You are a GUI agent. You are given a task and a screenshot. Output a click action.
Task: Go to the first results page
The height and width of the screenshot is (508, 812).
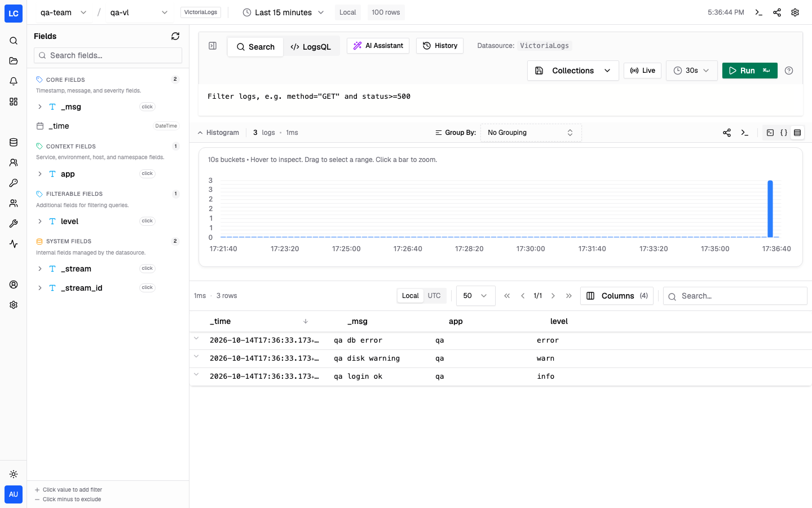click(507, 296)
